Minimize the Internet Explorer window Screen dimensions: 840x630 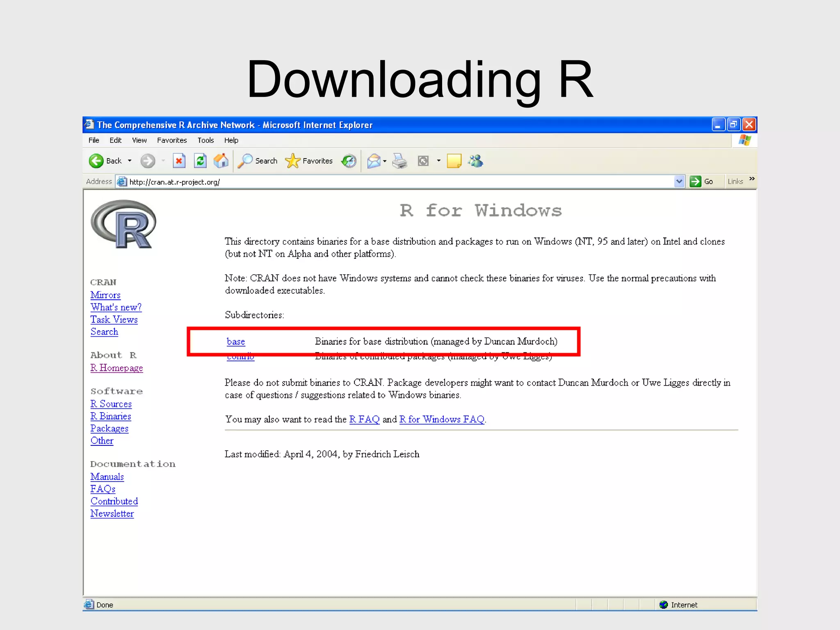pos(718,125)
